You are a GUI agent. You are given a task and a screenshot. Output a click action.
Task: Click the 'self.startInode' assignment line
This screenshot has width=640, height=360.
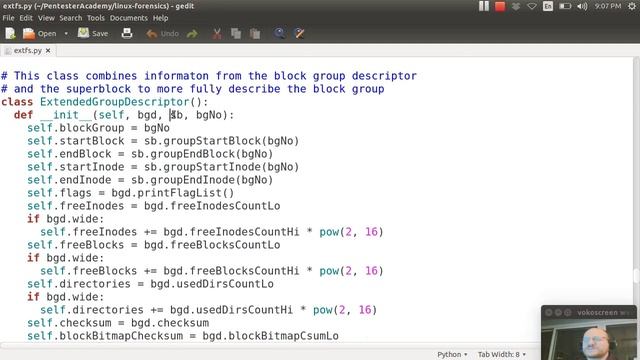tap(163, 167)
